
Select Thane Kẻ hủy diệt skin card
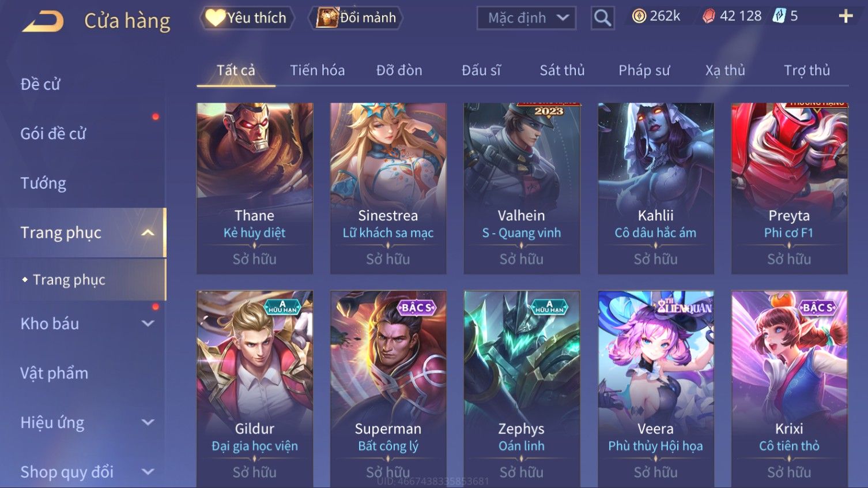click(255, 188)
